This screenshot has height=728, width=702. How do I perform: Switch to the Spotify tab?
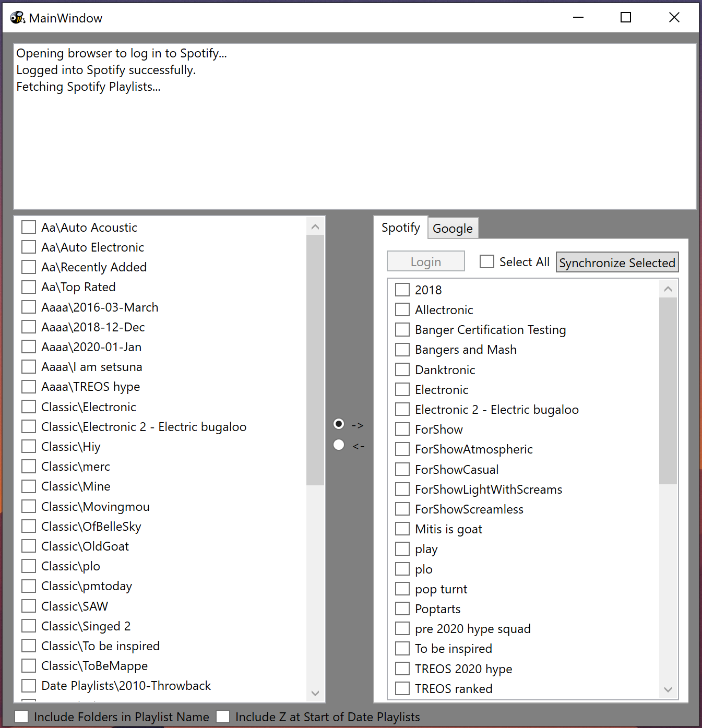(401, 228)
